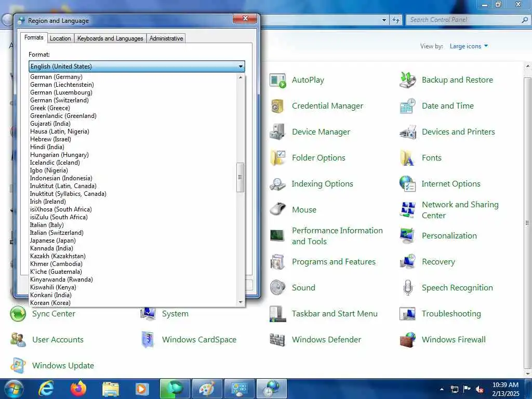Expand the address bar history dropdown arrow
The image size is (532, 399).
(x=384, y=20)
